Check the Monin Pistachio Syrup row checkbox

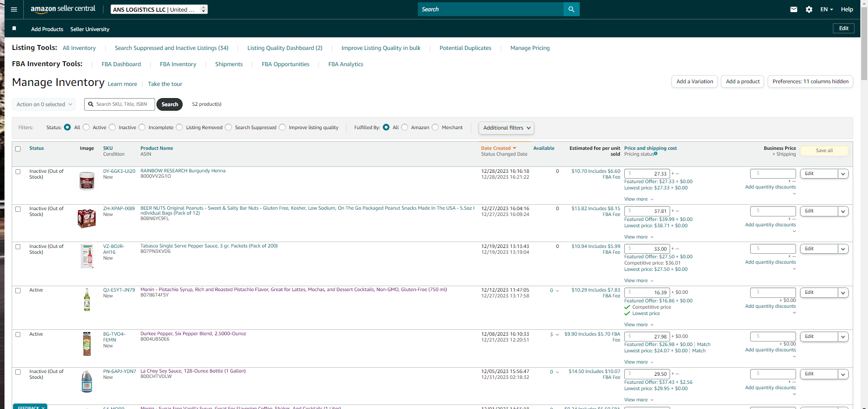coord(18,291)
